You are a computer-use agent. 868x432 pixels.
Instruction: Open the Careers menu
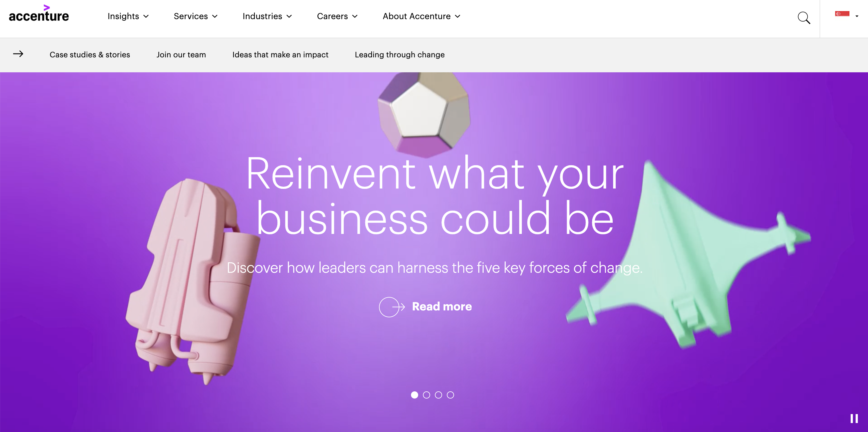click(x=337, y=16)
